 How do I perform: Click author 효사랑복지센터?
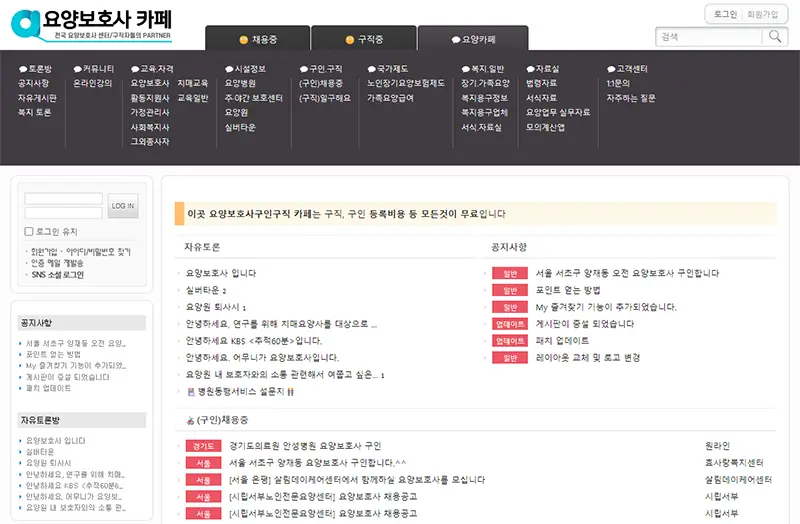734,463
